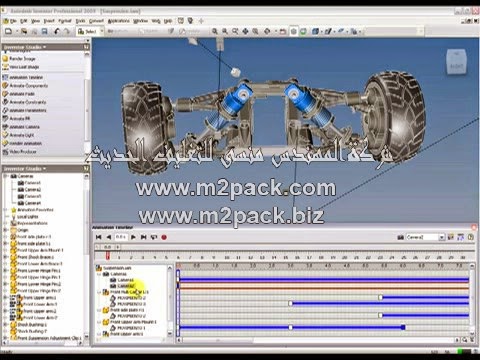Open the camera selection dropdown in timeline

(x=441, y=237)
